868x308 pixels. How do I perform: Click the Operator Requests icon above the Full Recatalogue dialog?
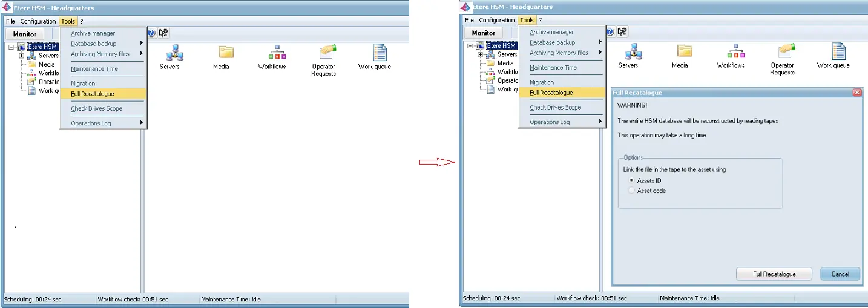point(786,51)
